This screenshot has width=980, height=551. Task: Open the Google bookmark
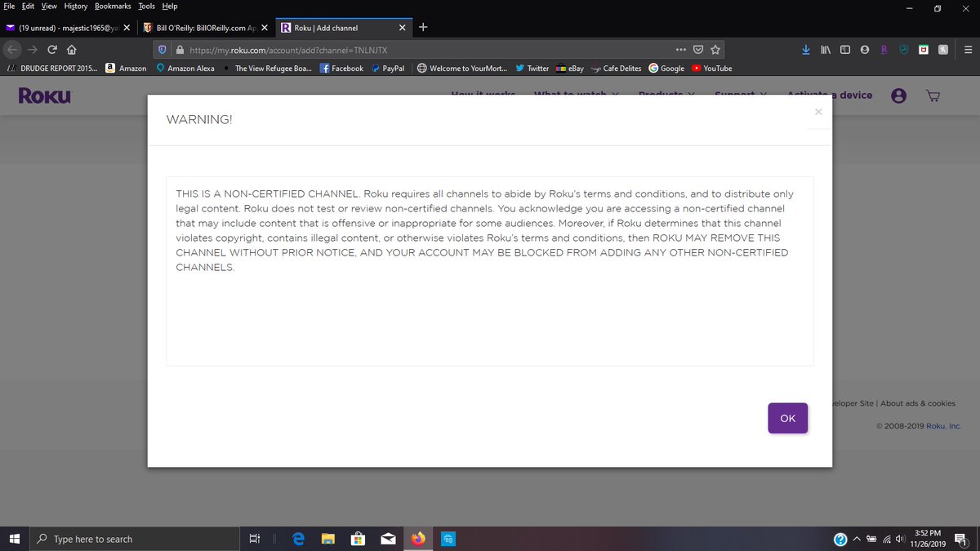[666, 69]
